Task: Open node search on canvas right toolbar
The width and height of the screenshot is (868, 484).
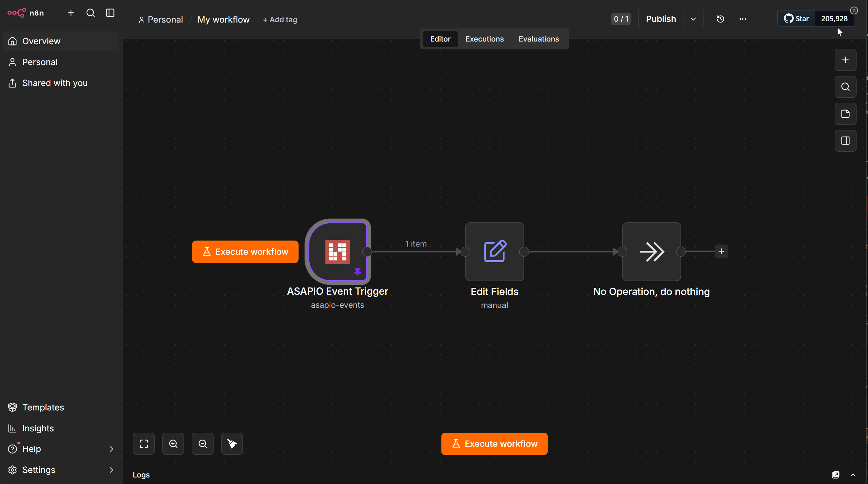Action: click(845, 87)
